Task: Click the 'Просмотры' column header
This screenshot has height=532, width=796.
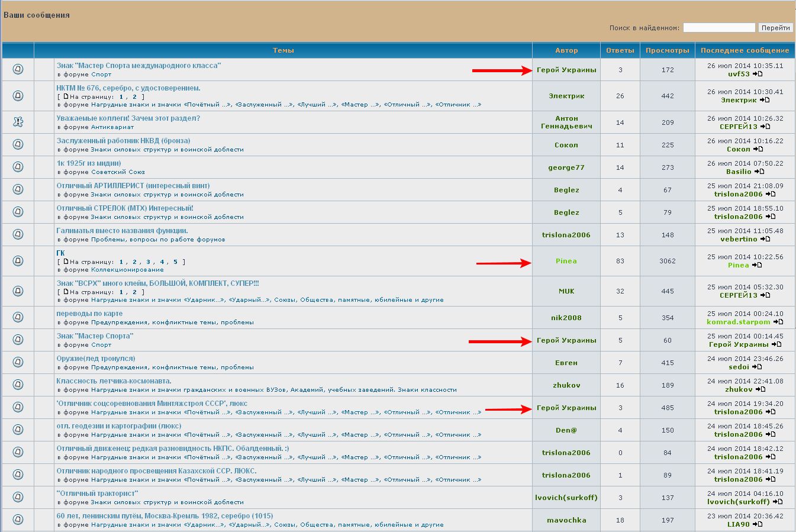Action: 667,50
